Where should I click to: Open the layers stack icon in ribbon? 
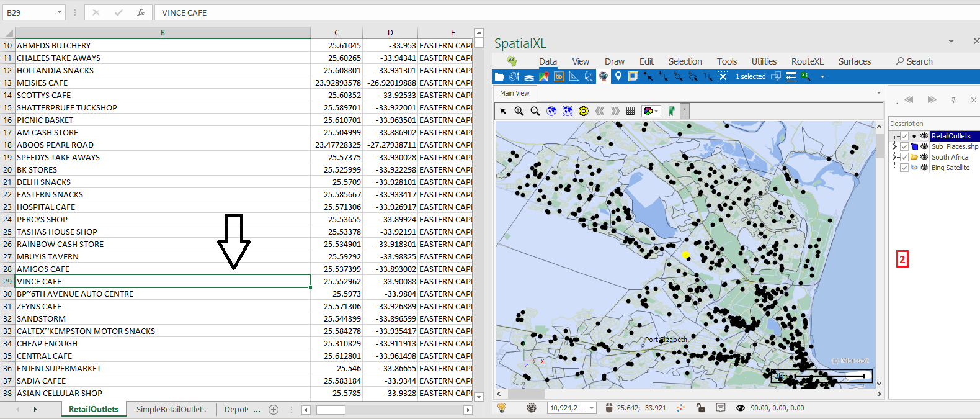[x=528, y=77]
